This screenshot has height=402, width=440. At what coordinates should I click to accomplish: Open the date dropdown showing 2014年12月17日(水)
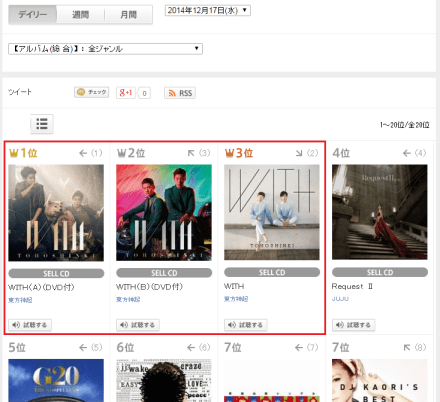[x=208, y=10]
